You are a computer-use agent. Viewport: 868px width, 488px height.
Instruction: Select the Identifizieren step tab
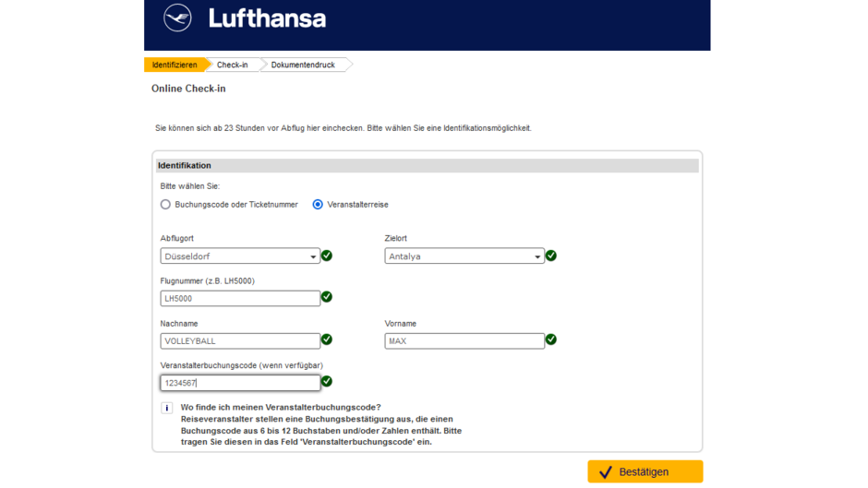tap(175, 65)
